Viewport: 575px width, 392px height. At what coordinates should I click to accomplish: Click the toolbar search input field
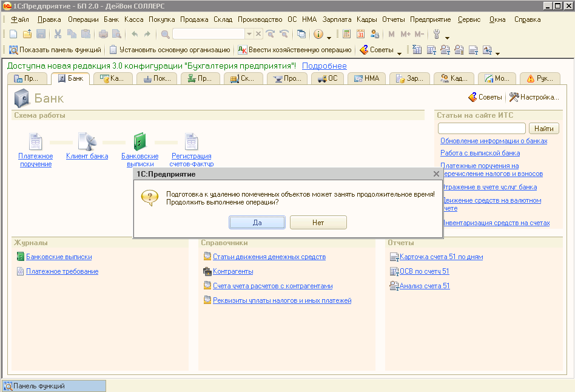point(209,34)
